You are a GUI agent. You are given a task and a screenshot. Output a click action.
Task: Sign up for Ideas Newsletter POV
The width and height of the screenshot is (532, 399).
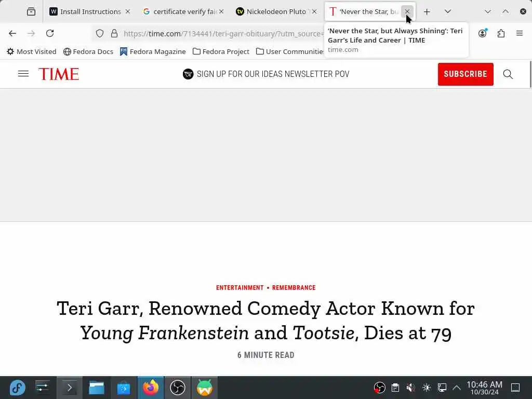266,74
